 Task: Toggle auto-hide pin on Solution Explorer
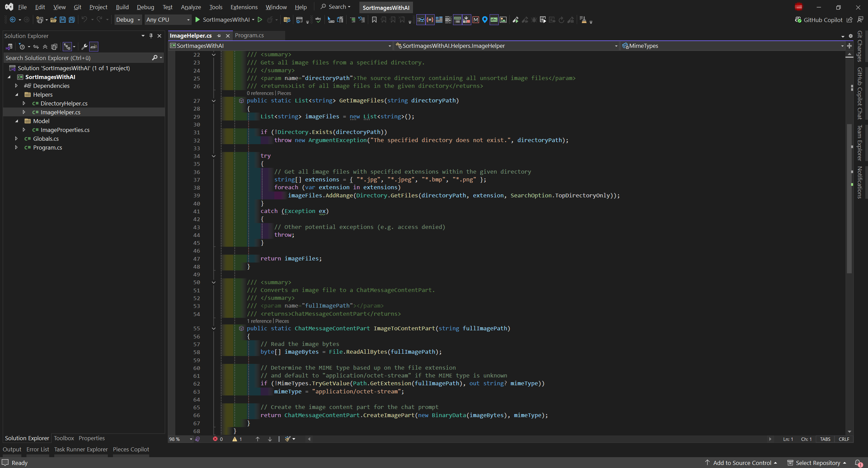pyautogui.click(x=151, y=36)
